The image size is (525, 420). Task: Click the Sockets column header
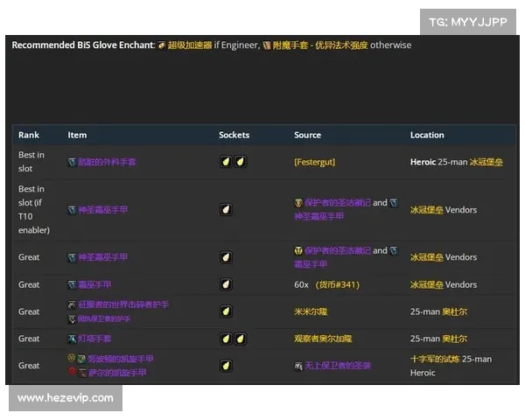coord(234,135)
